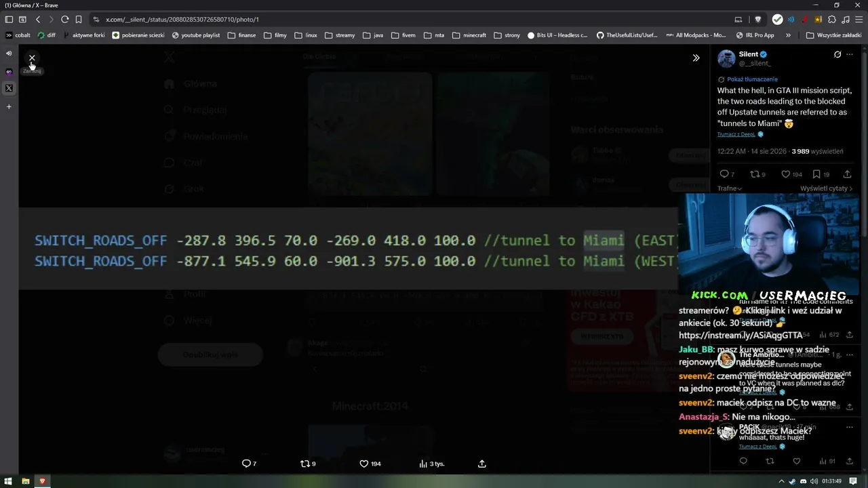Open the Grok icon on Silent's tweet

tap(837, 54)
